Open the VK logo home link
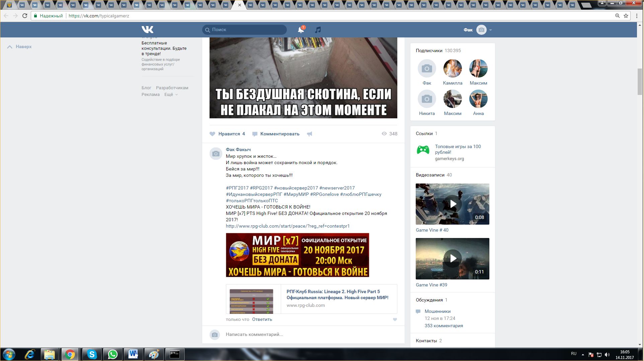Screen dimensions: 644x361 (147, 29)
